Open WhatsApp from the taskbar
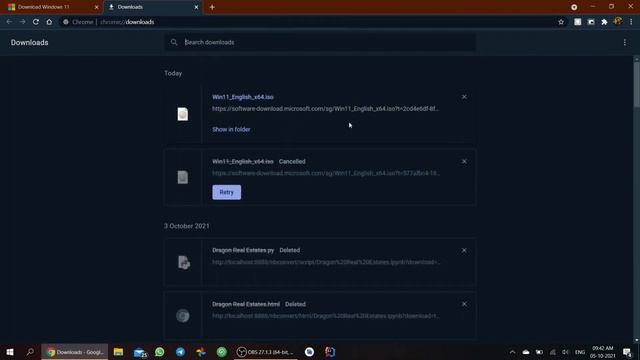The height and width of the screenshot is (360, 640). point(160,352)
